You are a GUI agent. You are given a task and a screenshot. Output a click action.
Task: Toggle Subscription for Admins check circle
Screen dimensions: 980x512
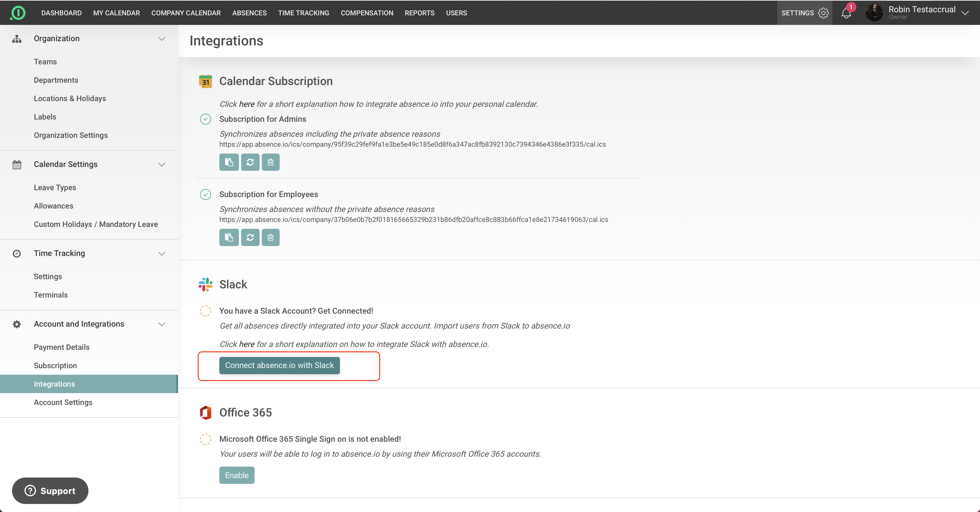[205, 119]
